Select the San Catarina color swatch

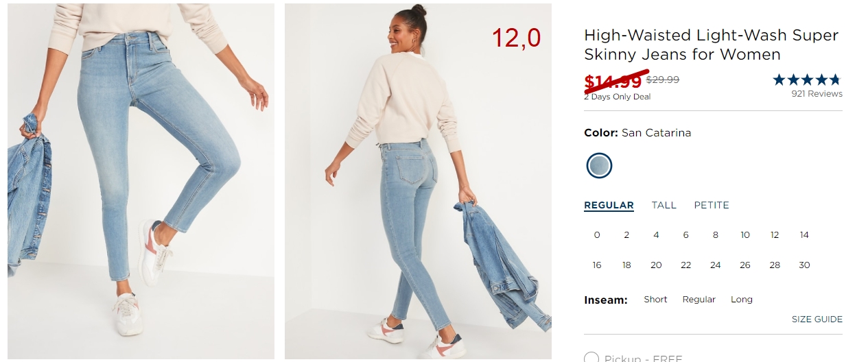(x=599, y=165)
